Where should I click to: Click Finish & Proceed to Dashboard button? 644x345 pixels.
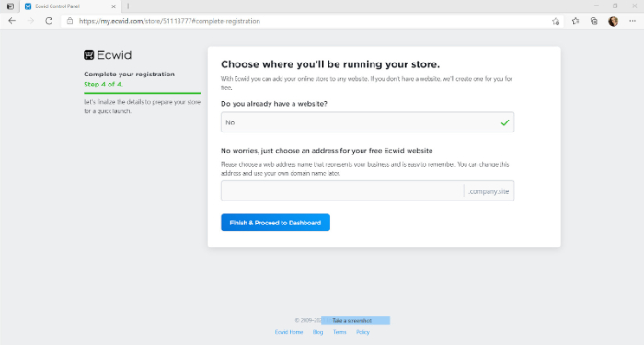point(275,223)
